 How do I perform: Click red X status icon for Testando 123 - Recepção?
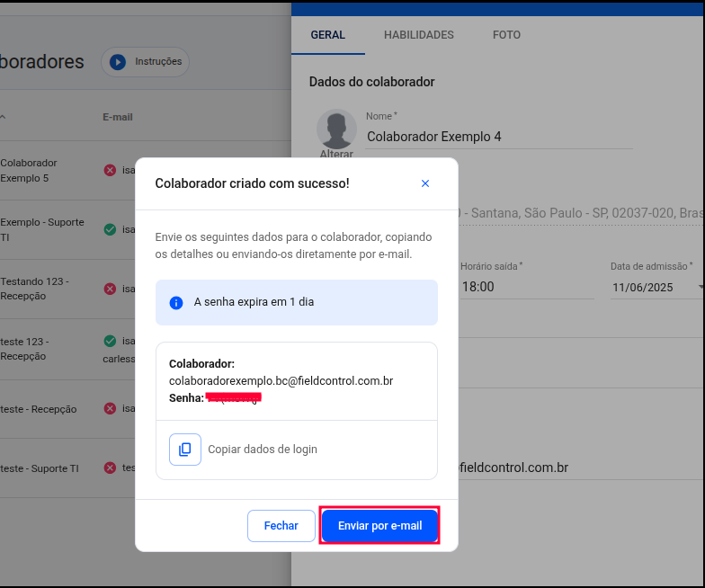click(x=110, y=289)
